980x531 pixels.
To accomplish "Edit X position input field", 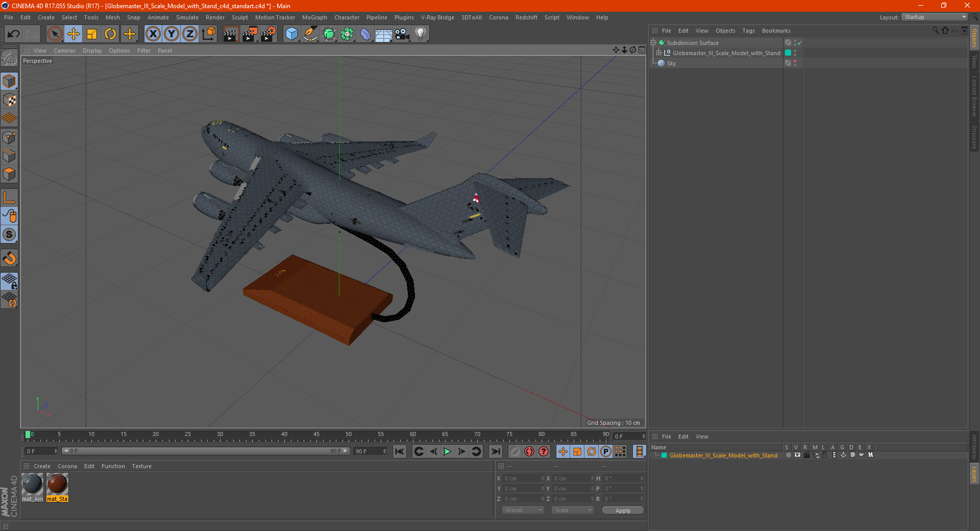I will [524, 478].
